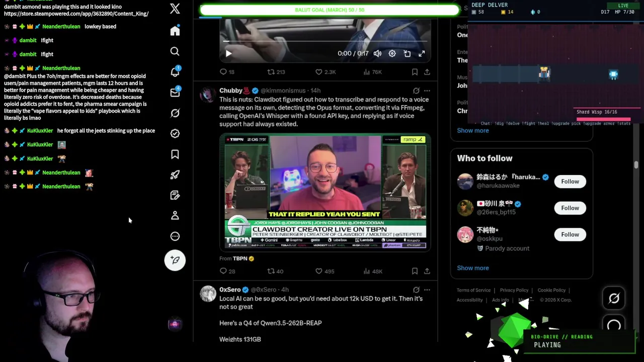Open the Notifications bell icon

point(175,72)
